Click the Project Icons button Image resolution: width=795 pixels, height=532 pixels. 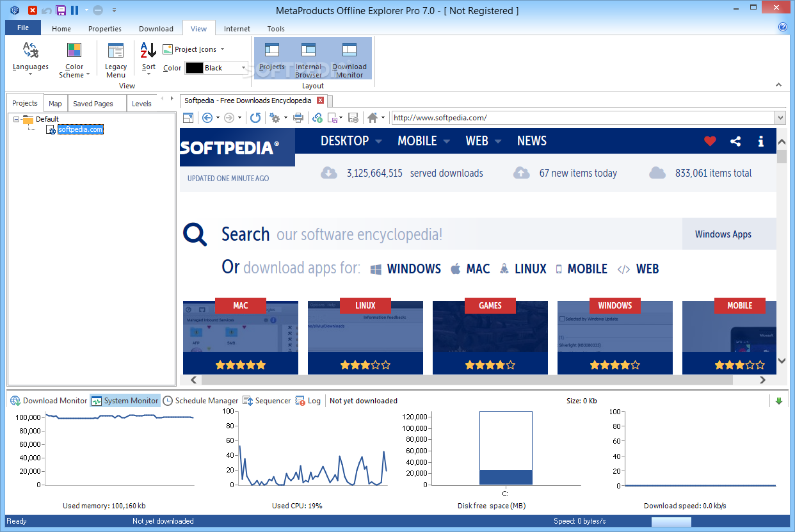coord(193,49)
